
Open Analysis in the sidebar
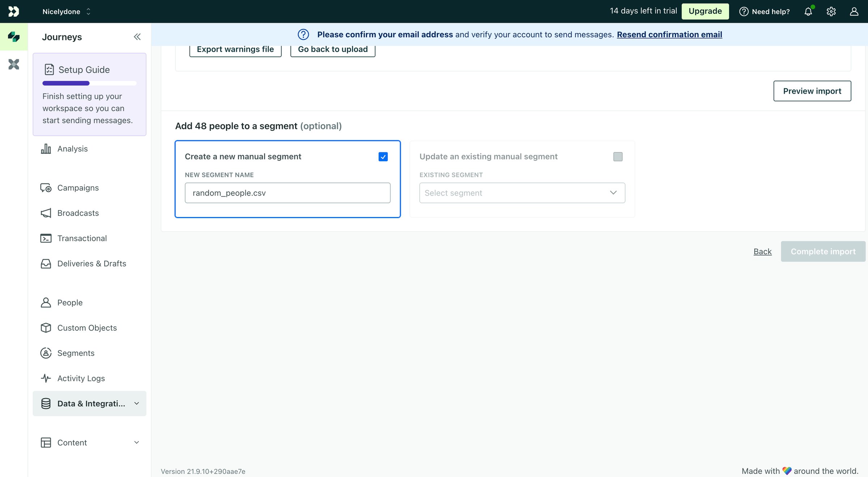(72, 149)
